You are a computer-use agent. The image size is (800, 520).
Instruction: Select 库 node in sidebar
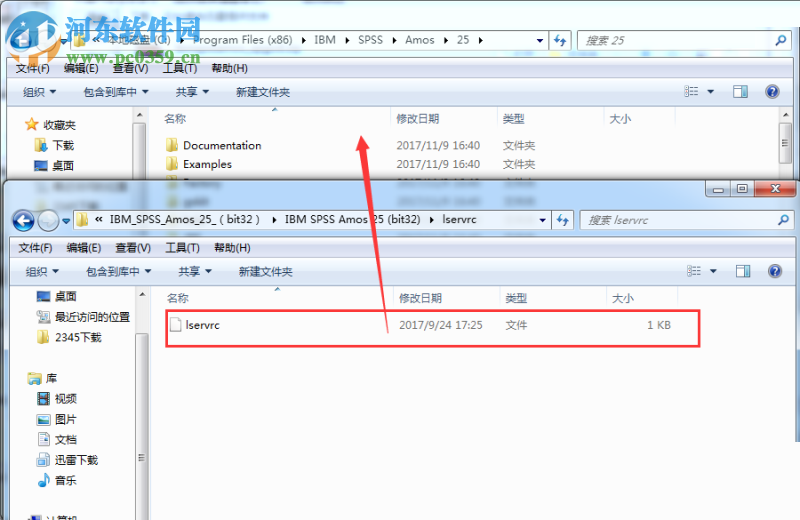pos(42,378)
